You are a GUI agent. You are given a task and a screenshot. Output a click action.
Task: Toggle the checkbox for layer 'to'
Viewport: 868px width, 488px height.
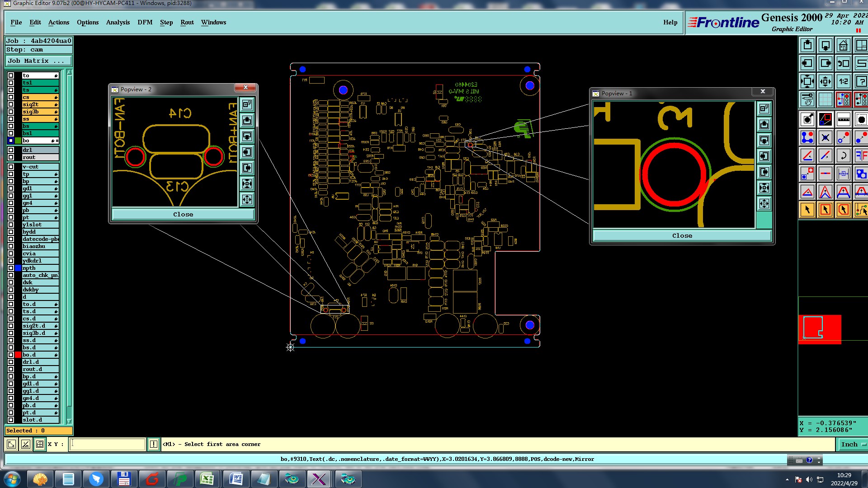(11, 75)
